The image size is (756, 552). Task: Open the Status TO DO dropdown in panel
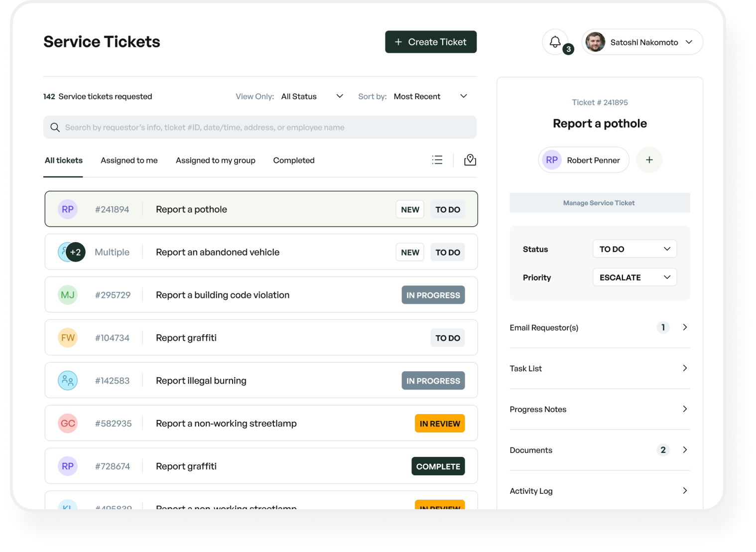click(634, 249)
